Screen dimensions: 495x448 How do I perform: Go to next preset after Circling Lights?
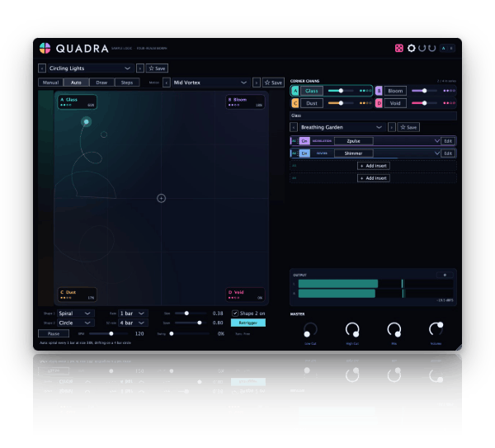point(140,68)
